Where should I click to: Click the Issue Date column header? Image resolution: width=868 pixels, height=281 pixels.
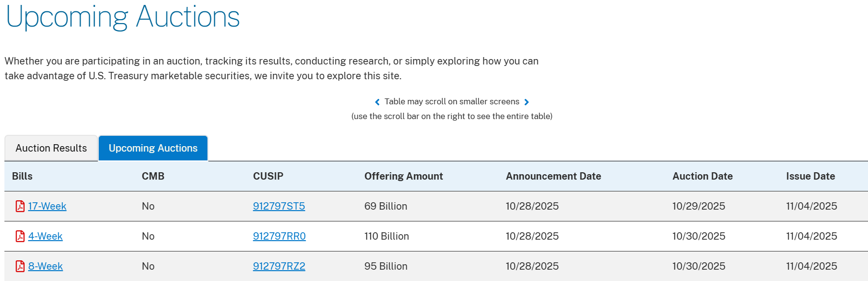point(810,176)
